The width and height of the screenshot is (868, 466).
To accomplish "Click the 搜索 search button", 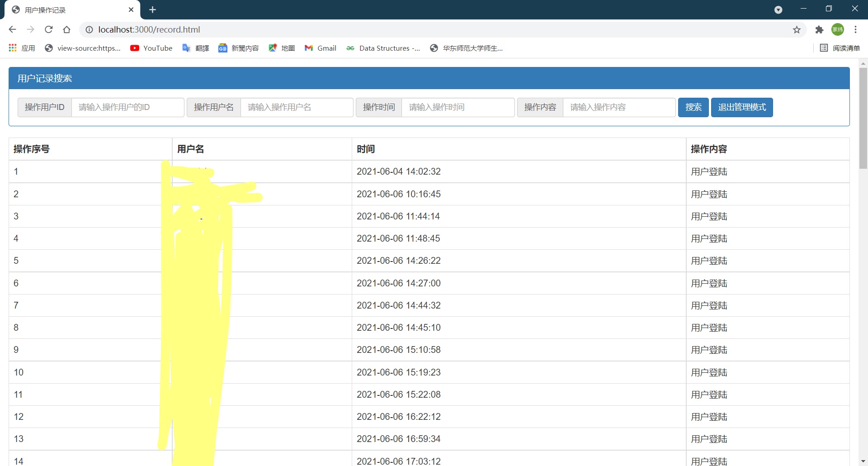I will pos(693,107).
